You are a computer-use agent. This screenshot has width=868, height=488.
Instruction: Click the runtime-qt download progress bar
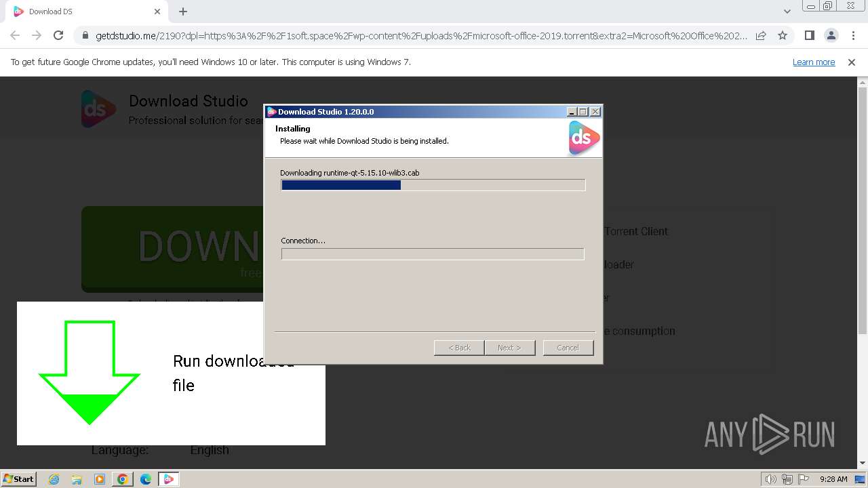click(433, 185)
